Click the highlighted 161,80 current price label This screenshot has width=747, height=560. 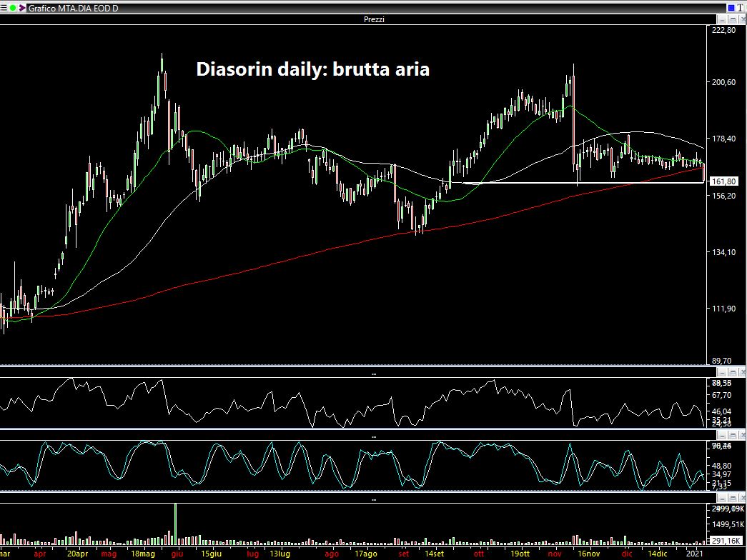(724, 181)
